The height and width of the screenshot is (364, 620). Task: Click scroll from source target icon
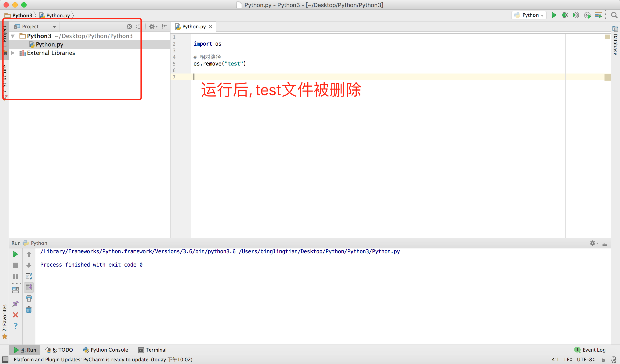click(x=129, y=27)
